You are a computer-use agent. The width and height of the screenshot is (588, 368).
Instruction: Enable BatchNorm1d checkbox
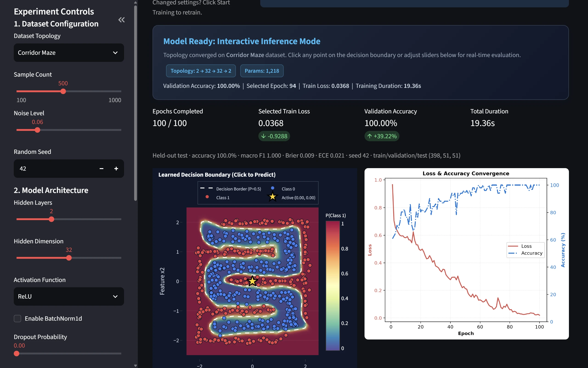[17, 318]
